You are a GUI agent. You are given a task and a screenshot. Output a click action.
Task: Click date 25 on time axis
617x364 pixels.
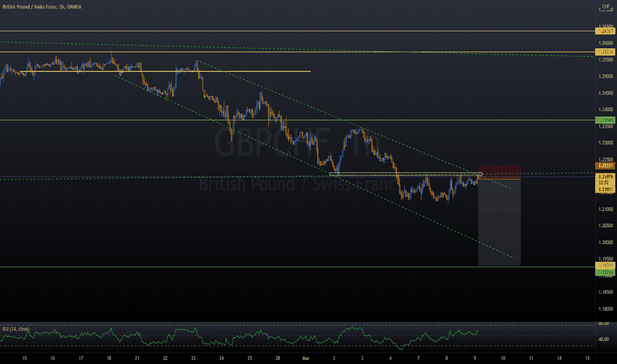(x=250, y=358)
